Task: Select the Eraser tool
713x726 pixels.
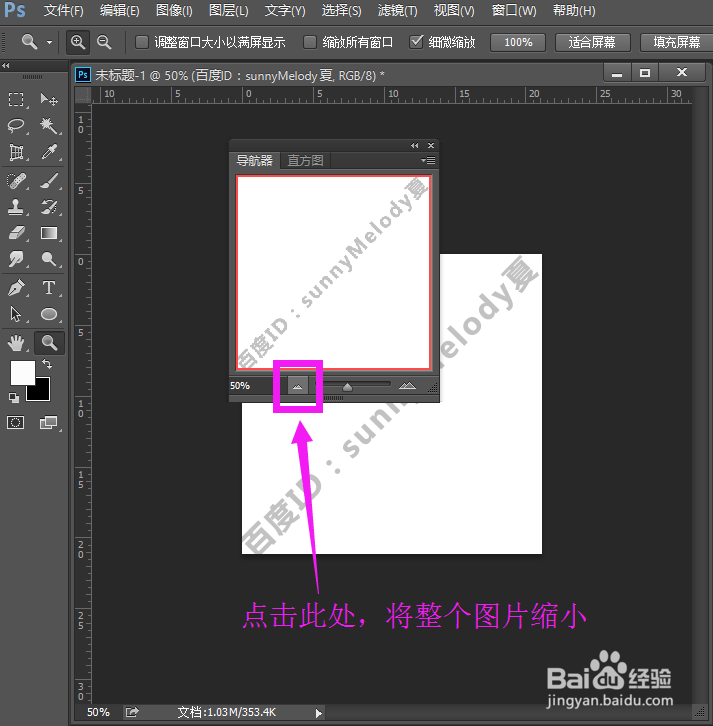Action: (x=16, y=233)
